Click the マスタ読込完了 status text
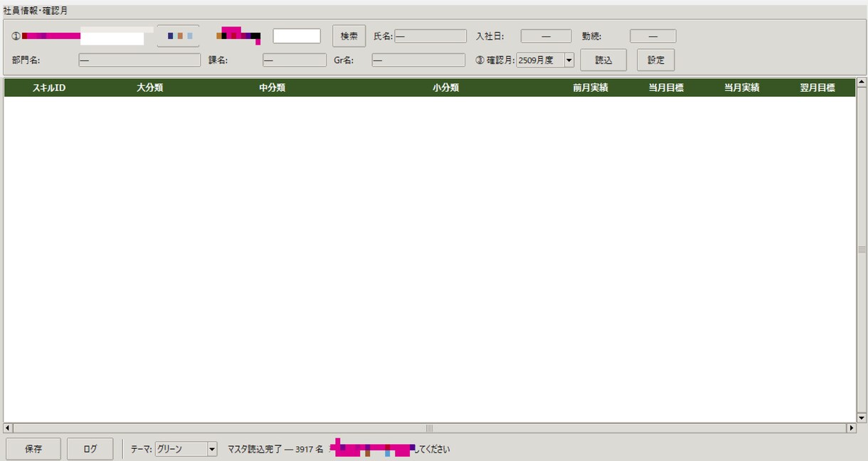Screen dimensions: 868x461 pyautogui.click(x=275, y=450)
